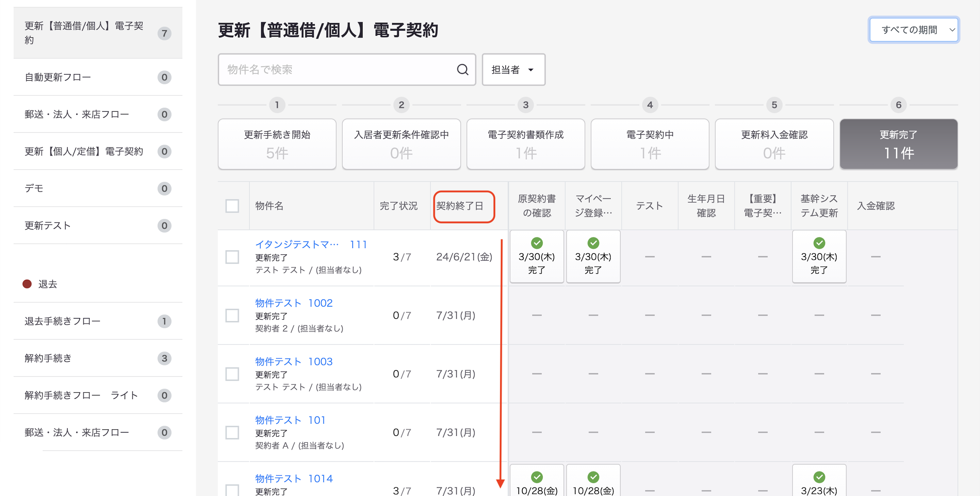
Task: Click the search magnifier icon
Action: (x=462, y=70)
